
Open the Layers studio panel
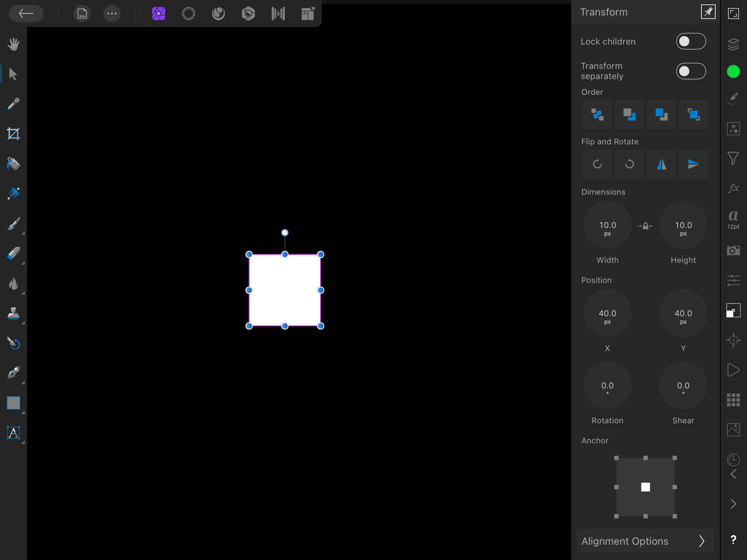click(733, 44)
